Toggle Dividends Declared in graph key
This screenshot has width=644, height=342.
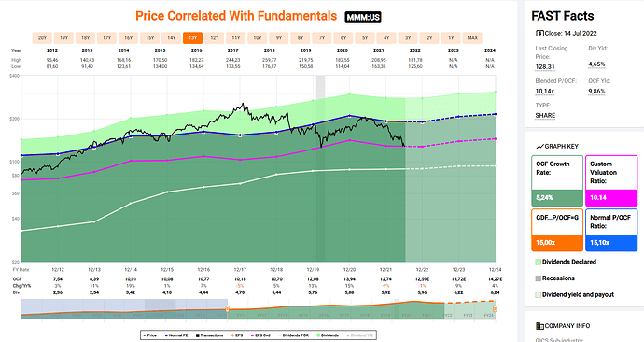pyautogui.click(x=566, y=262)
